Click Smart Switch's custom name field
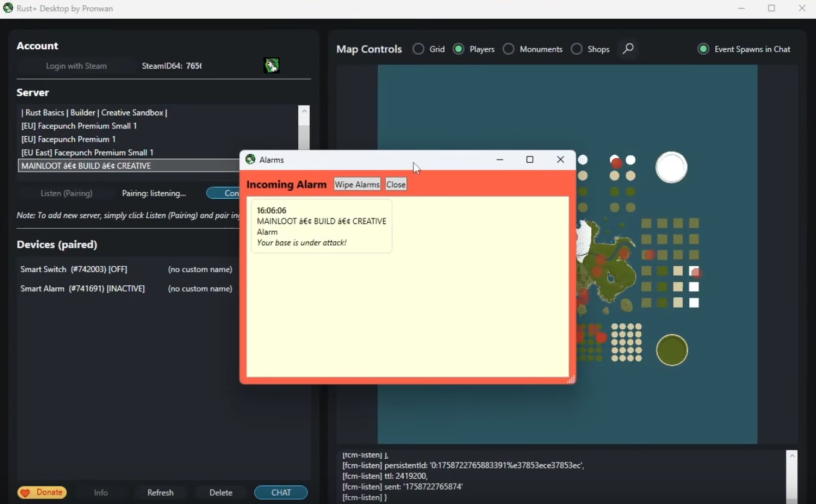 coord(200,269)
